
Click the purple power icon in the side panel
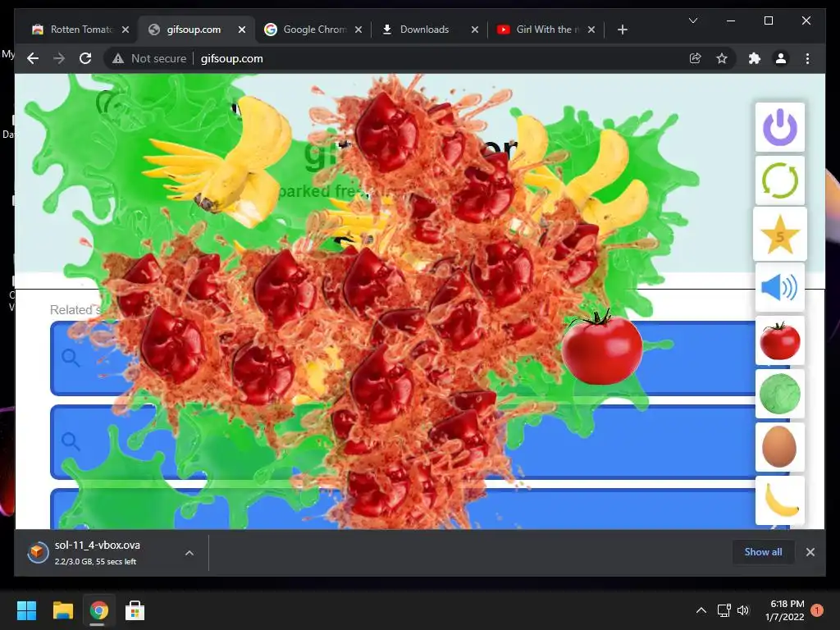point(780,127)
